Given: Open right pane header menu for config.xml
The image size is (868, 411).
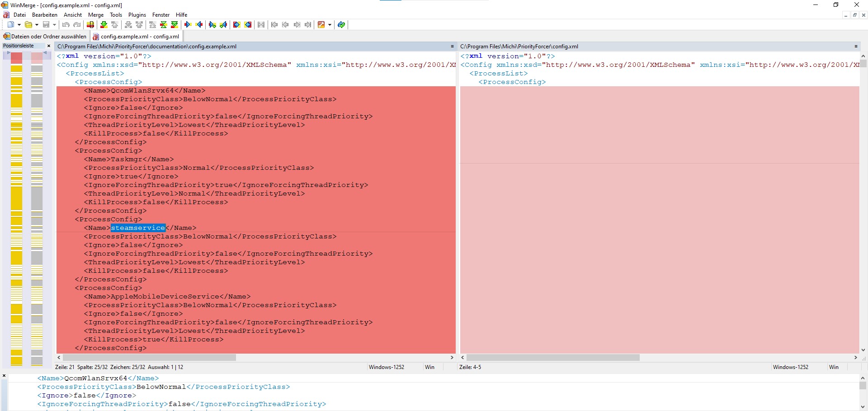Looking at the screenshot, I should tap(856, 47).
